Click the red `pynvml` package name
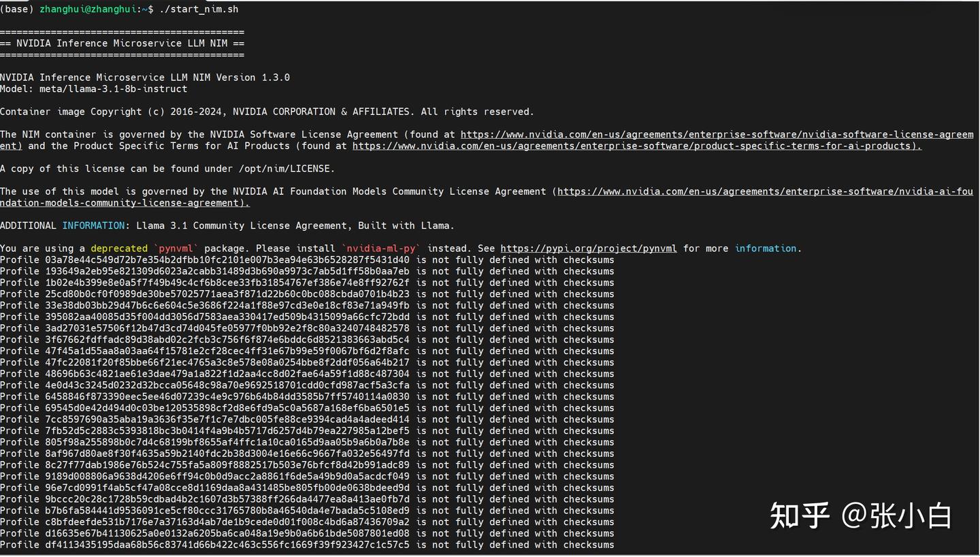This screenshot has width=980, height=557. [x=176, y=249]
